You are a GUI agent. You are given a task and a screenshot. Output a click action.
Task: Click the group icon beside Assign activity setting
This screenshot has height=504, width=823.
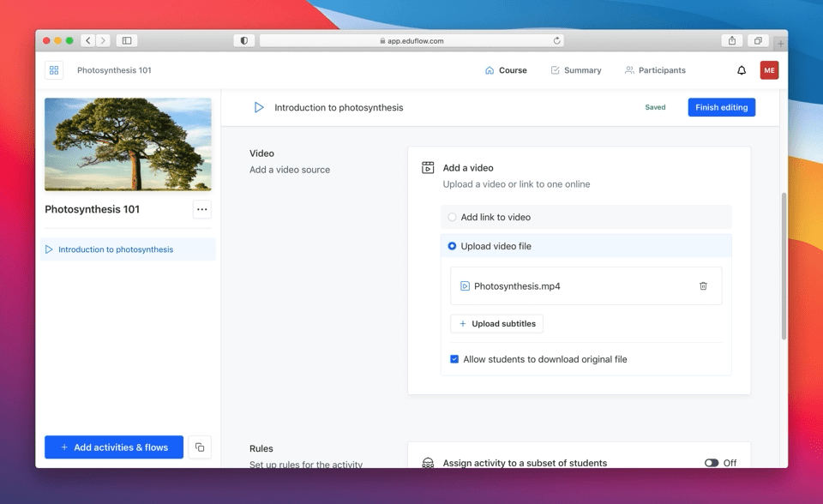pos(427,462)
